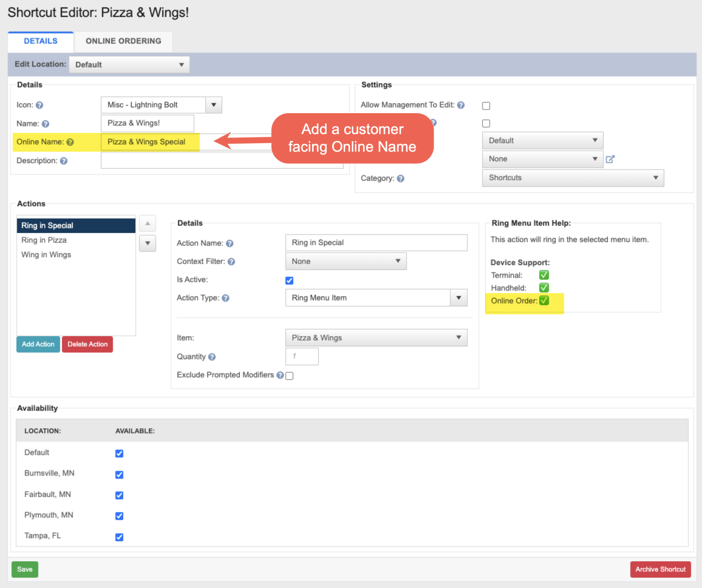Click the Quantity help icon

click(x=211, y=357)
